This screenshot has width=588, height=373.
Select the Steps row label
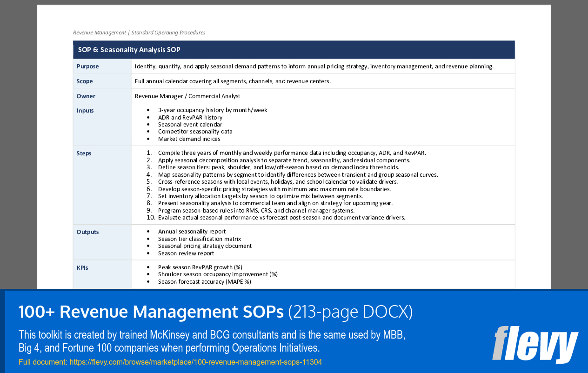tap(84, 153)
